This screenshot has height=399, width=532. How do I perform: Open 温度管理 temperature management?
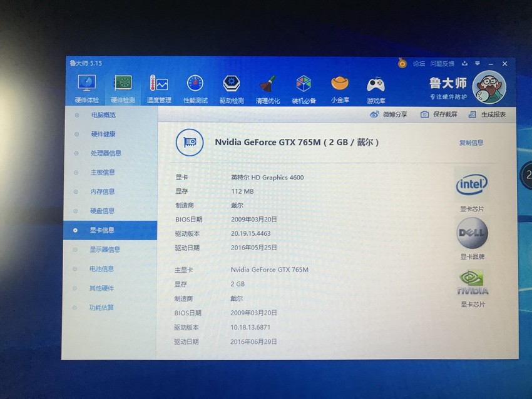point(159,89)
